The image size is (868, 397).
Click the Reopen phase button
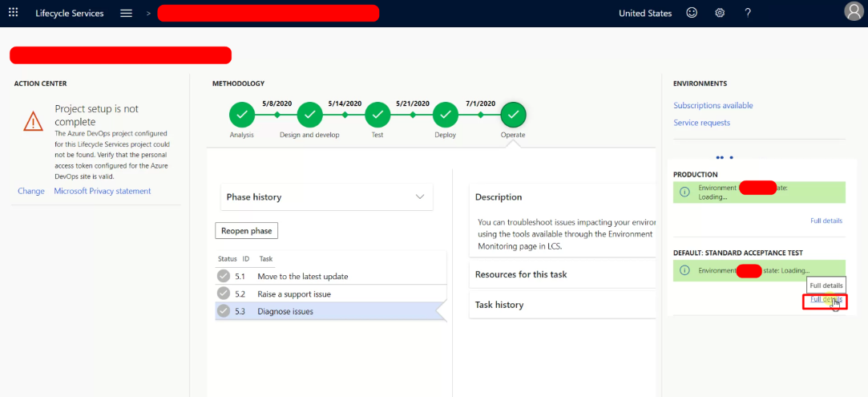click(x=246, y=231)
